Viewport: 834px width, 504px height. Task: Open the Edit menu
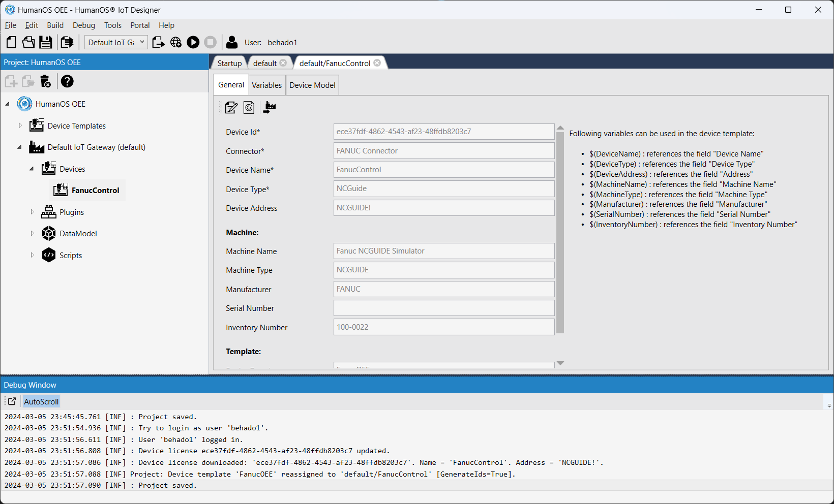(32, 25)
